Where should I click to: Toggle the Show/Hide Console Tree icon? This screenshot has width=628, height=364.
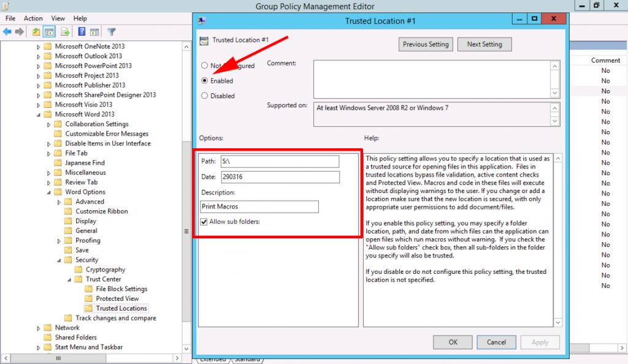[48, 31]
